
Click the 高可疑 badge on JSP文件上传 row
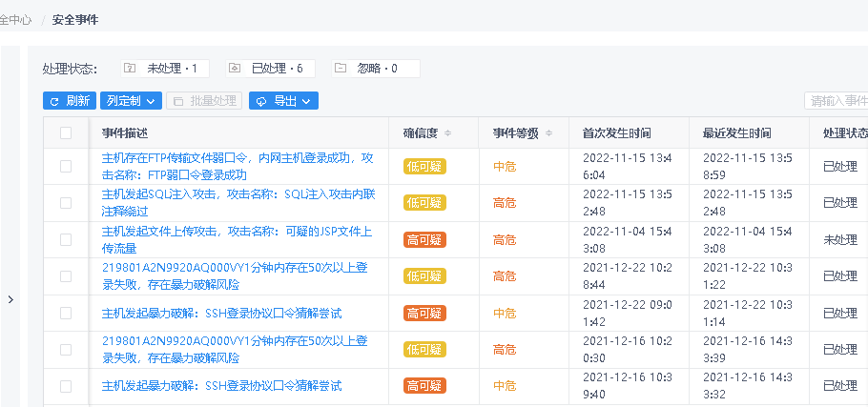pos(424,240)
